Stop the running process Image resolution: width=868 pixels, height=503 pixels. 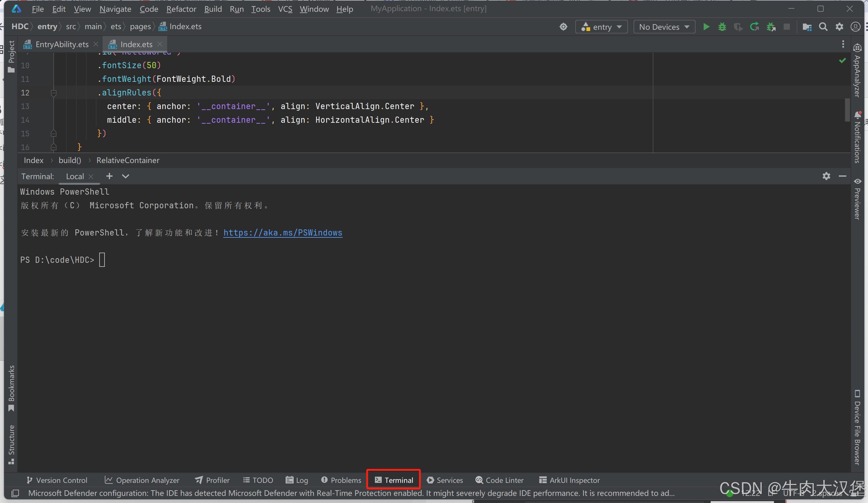pos(787,27)
